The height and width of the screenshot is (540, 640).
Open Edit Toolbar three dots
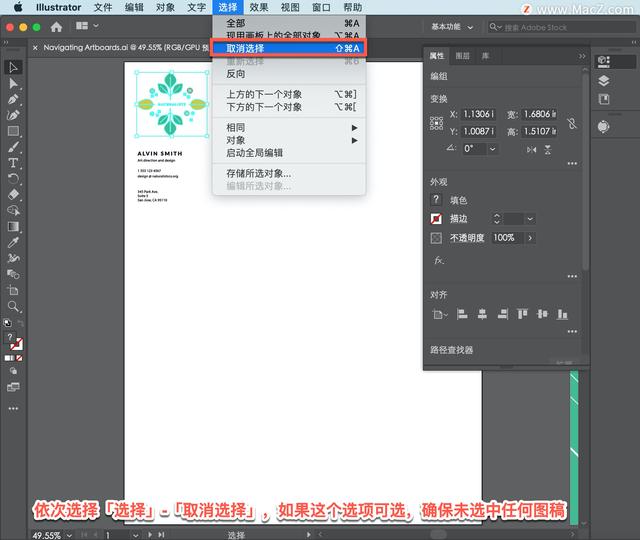click(x=13, y=408)
